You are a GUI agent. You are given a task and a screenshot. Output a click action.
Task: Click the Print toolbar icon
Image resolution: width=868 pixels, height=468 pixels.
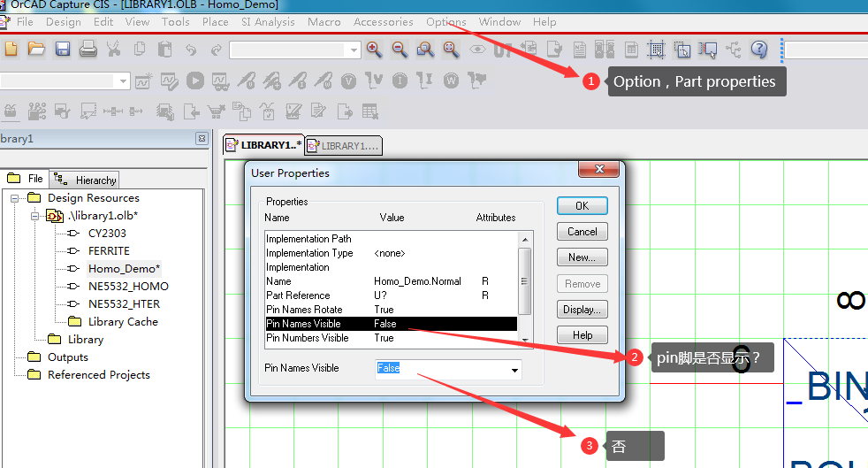pos(88,50)
